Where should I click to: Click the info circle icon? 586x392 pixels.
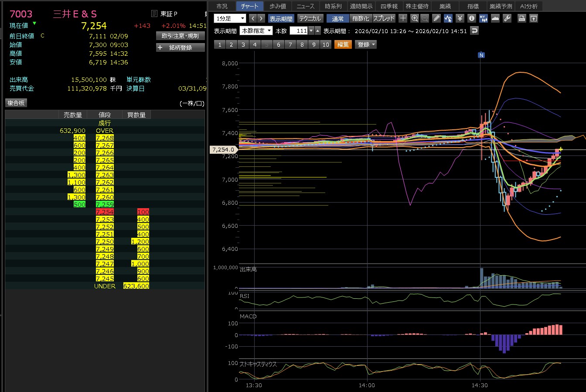[x=471, y=18]
